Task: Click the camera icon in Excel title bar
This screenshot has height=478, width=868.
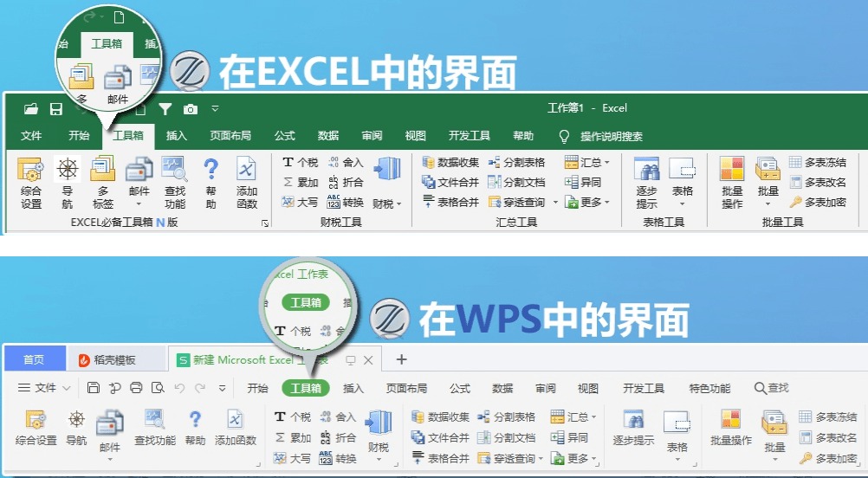Action: coord(191,109)
